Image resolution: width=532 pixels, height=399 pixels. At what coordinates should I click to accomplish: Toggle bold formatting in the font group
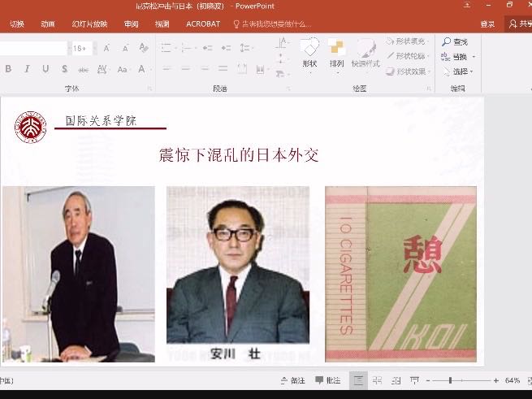coord(9,69)
